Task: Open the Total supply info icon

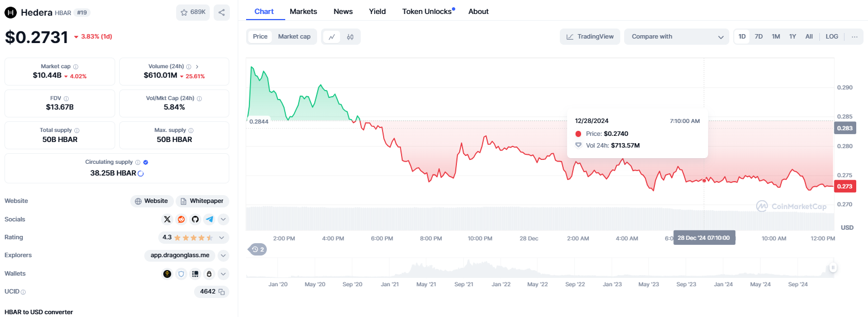Action: [x=77, y=130]
